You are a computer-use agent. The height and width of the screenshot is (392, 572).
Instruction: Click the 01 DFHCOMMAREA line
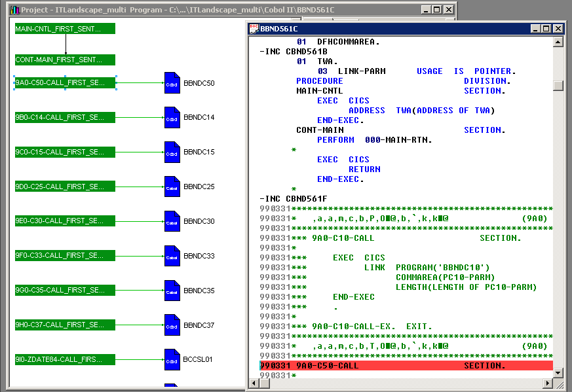click(x=338, y=41)
